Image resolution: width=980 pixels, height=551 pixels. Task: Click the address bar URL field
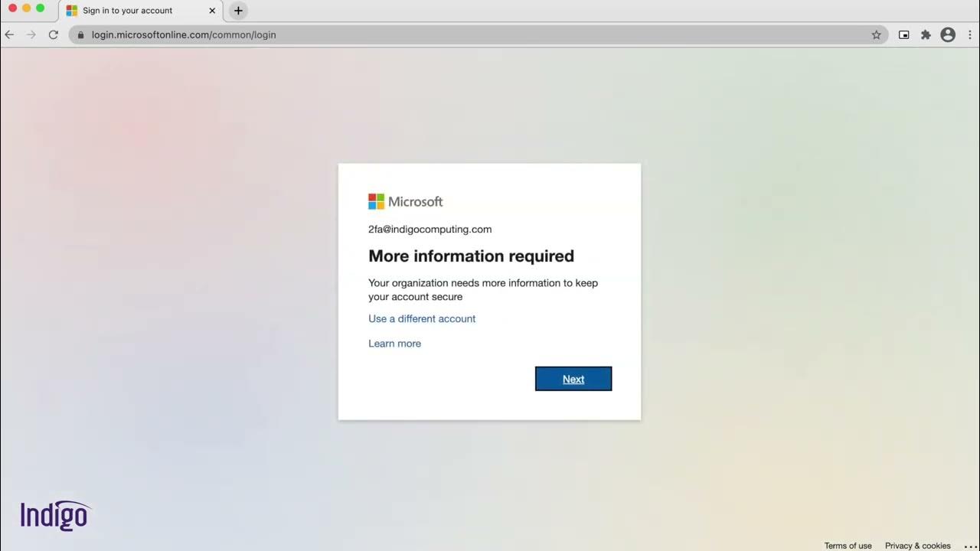pyautogui.click(x=479, y=34)
